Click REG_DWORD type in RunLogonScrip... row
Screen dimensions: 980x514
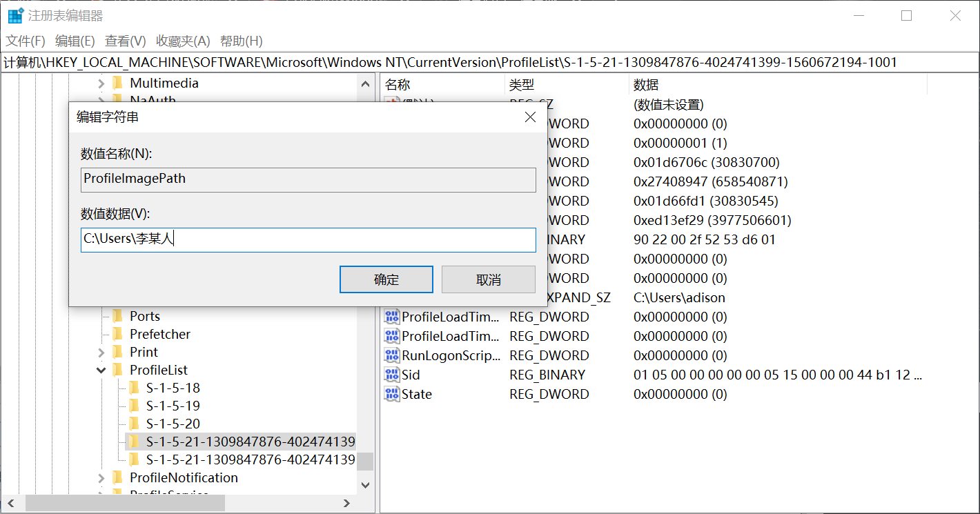(x=549, y=355)
